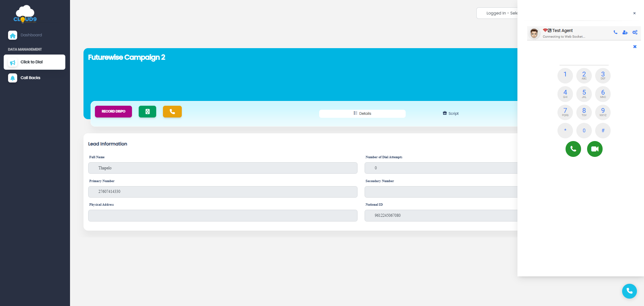Click the Cloud9 logo
Screen dimensions: 644x306
point(25,14)
